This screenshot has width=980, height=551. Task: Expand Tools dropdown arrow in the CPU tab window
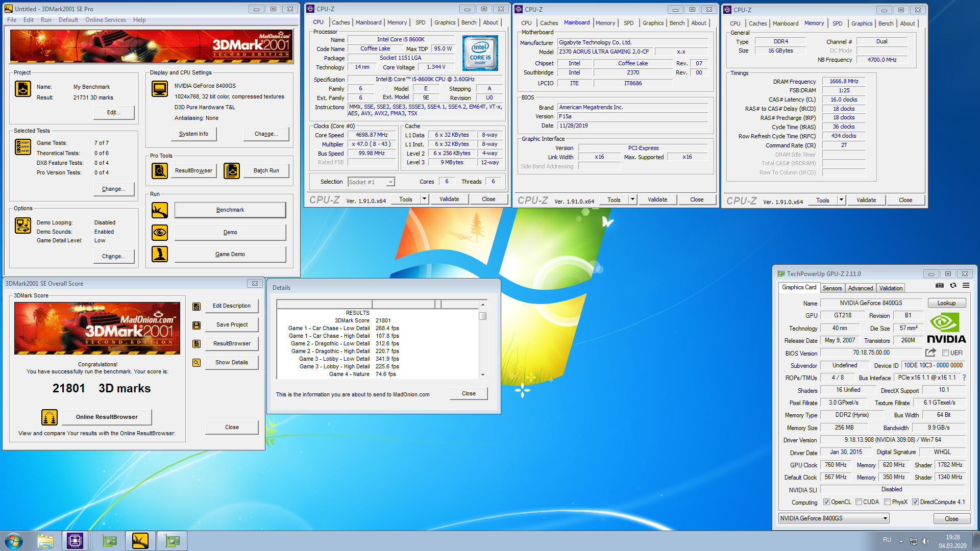[x=424, y=199]
